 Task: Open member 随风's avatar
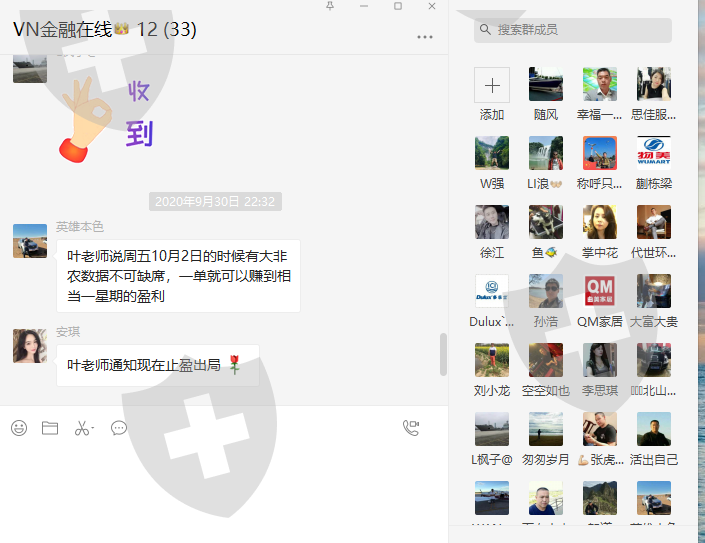click(x=546, y=84)
